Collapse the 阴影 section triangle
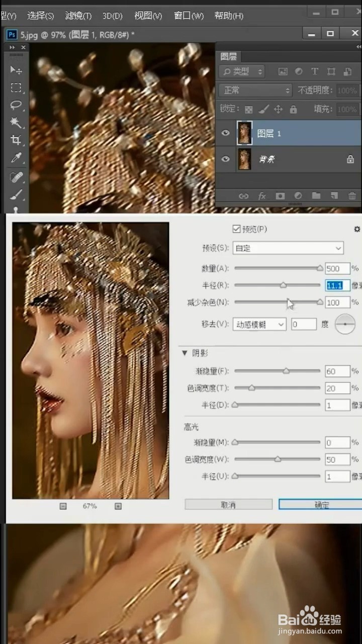 [x=185, y=353]
